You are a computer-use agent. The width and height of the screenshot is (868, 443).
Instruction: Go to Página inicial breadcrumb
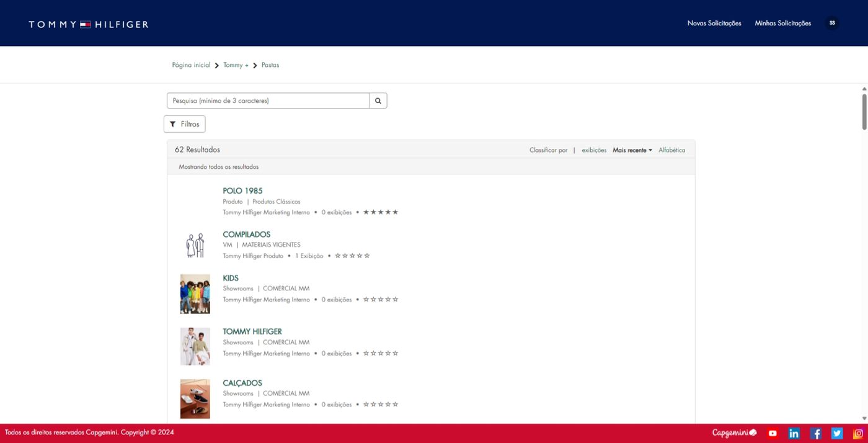tap(192, 65)
